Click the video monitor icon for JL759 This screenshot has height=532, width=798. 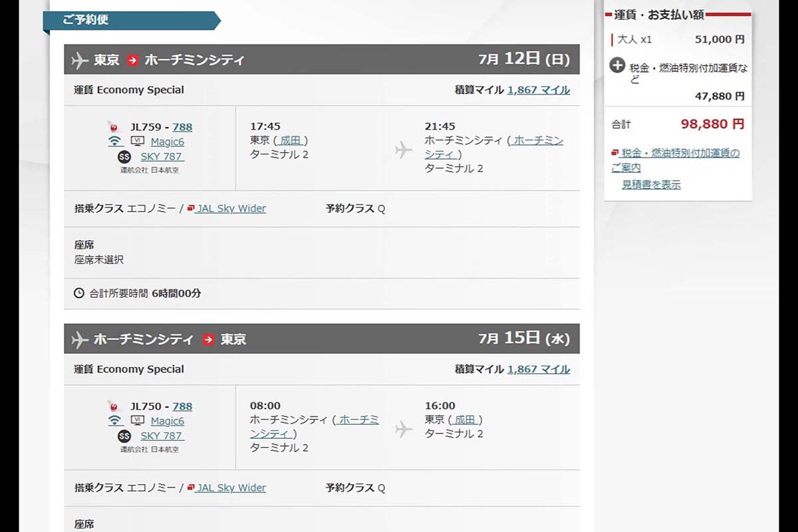point(138,141)
